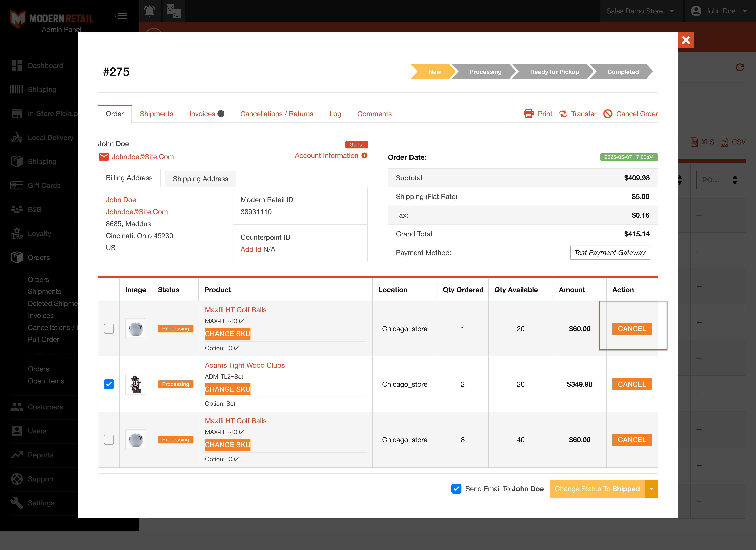Open the Comments tab
The width and height of the screenshot is (756, 550).
(x=374, y=114)
